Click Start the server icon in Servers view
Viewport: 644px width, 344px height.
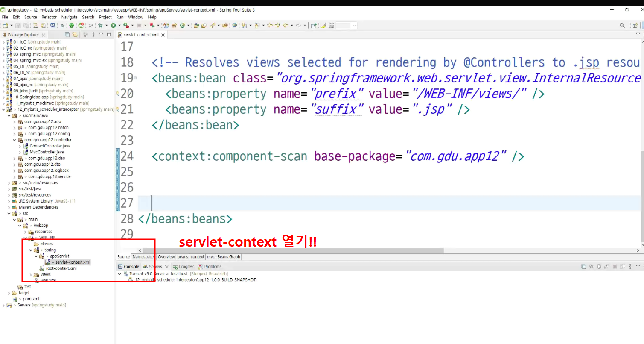point(599,266)
